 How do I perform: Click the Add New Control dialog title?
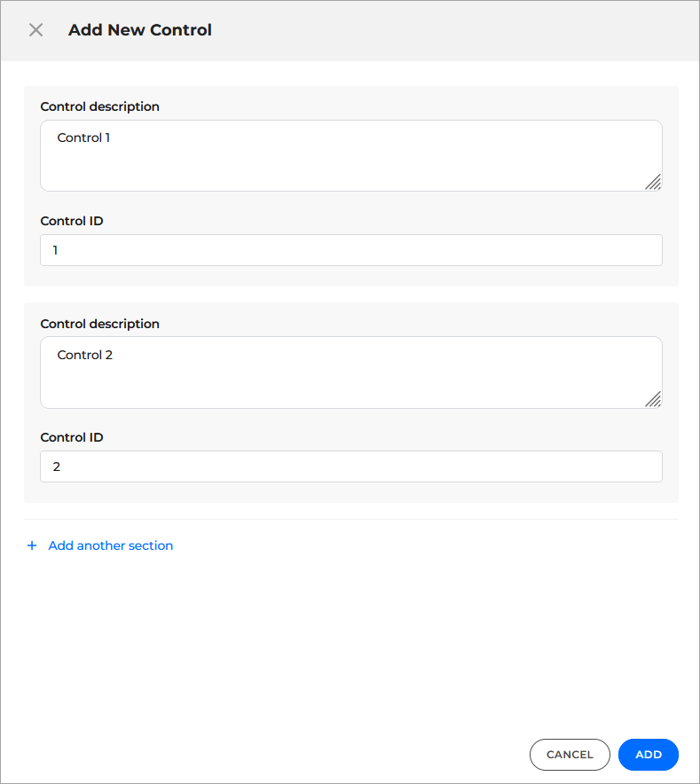coord(139,29)
